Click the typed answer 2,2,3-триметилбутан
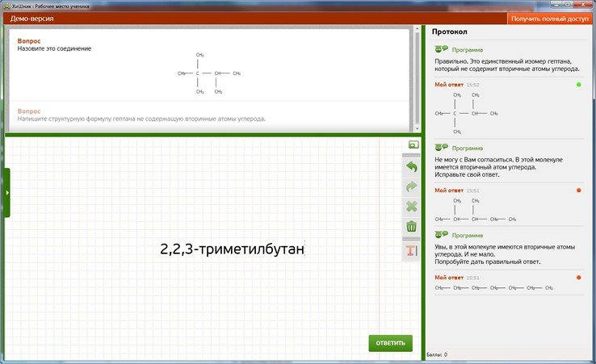 [x=232, y=249]
